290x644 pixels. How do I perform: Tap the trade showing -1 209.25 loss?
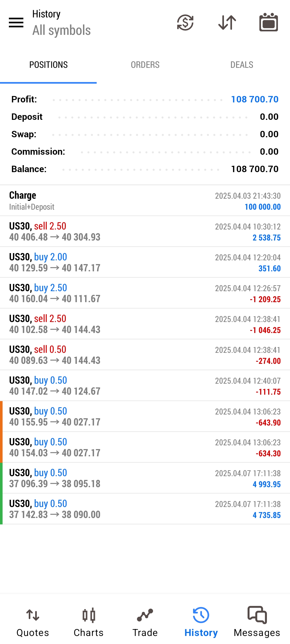point(145,293)
